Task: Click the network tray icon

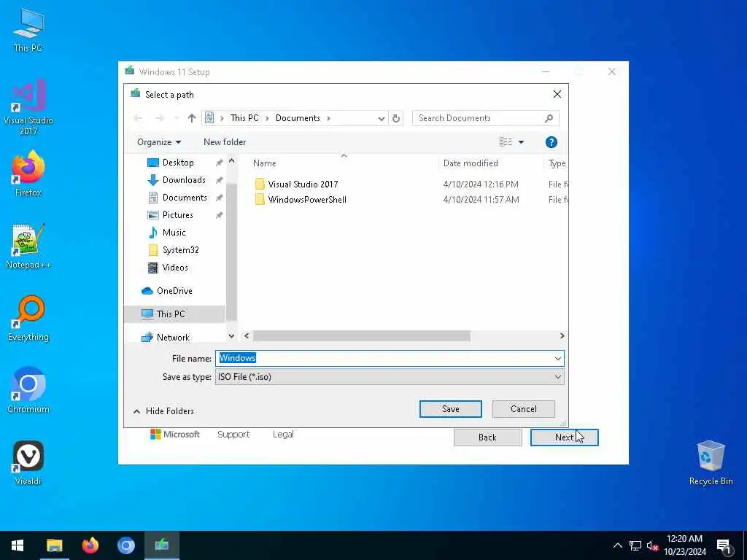Action: pyautogui.click(x=635, y=545)
